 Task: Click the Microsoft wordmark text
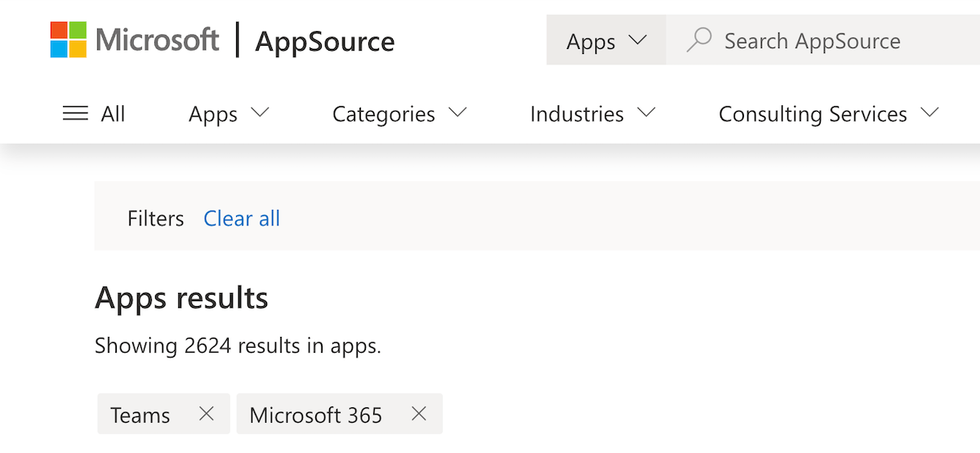click(x=158, y=40)
